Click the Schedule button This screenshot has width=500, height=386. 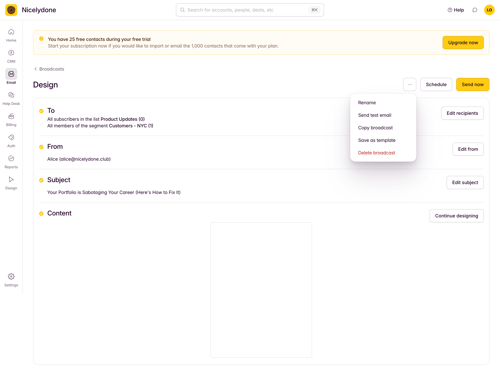[x=436, y=84]
